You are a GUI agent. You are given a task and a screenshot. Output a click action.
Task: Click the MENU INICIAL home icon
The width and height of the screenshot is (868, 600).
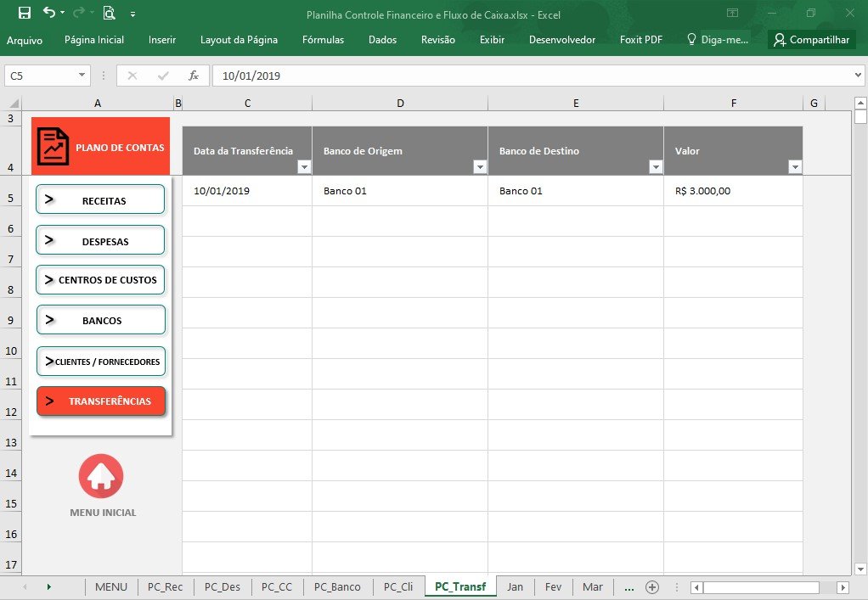[101, 476]
